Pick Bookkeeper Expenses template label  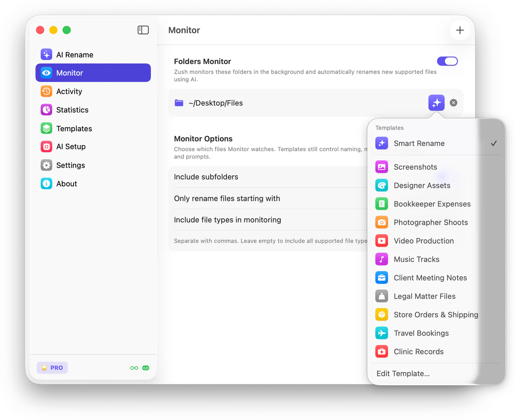(432, 204)
